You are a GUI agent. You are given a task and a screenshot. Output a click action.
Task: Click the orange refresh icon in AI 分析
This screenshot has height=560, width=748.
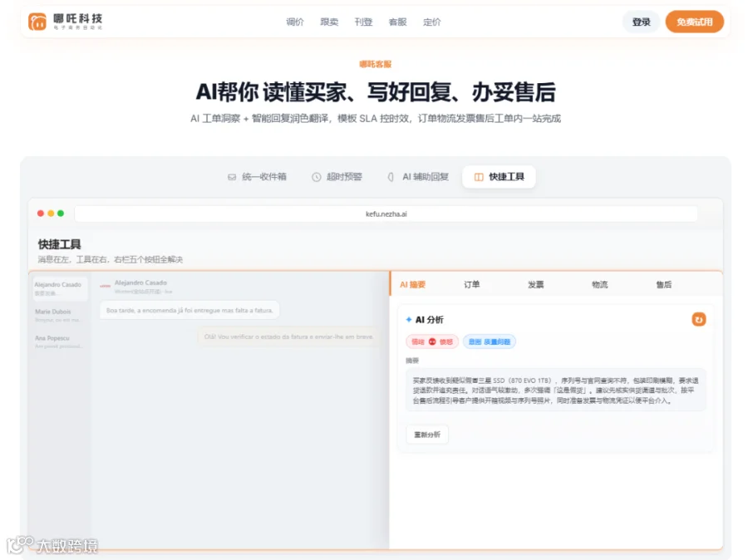pos(699,320)
